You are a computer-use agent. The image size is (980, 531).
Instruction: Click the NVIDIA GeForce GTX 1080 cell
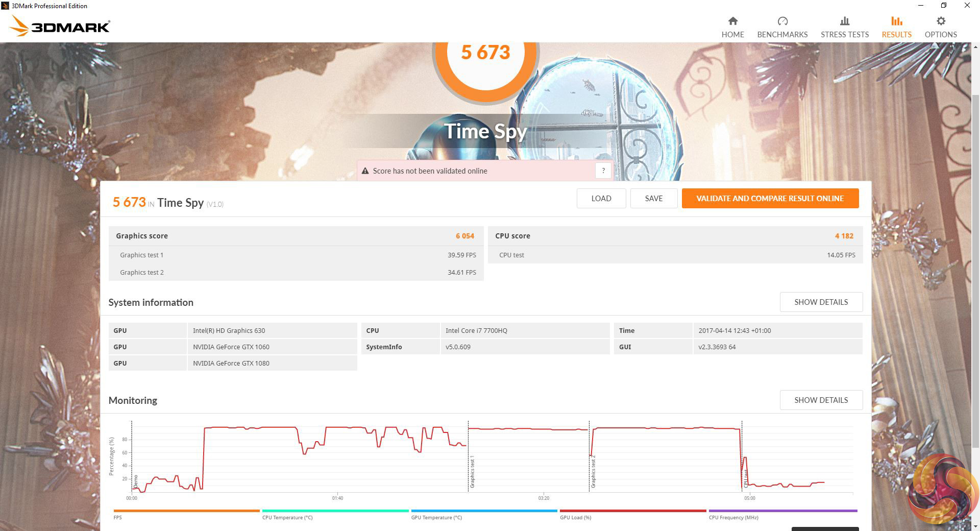tap(272, 363)
